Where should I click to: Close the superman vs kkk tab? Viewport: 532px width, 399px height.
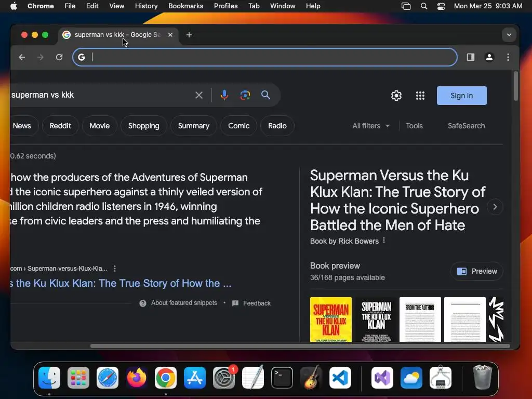click(170, 35)
